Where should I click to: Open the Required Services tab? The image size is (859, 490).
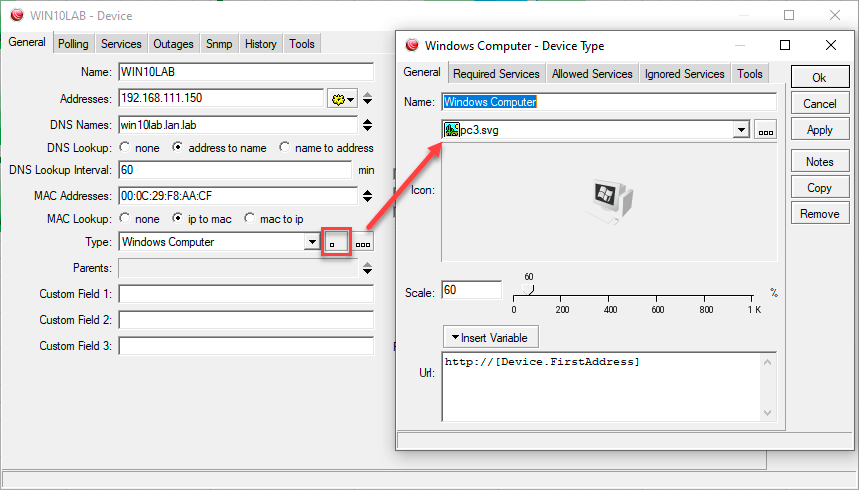point(496,73)
